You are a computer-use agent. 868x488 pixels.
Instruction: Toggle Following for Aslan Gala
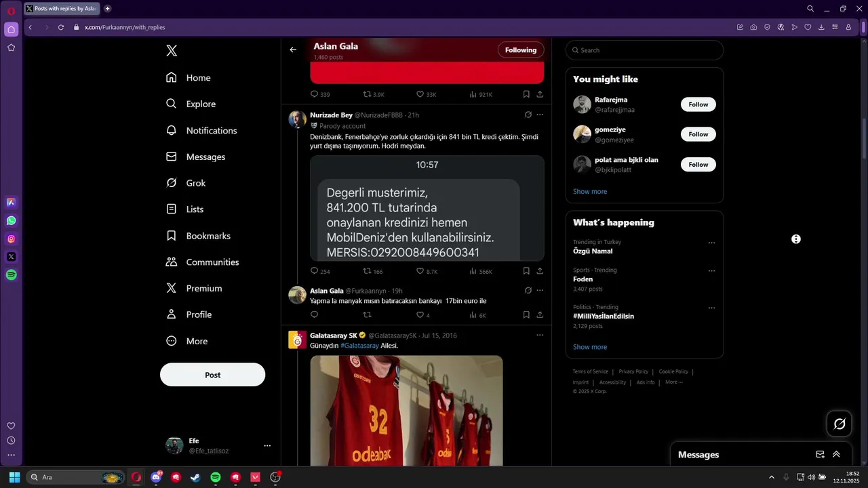pyautogui.click(x=521, y=49)
